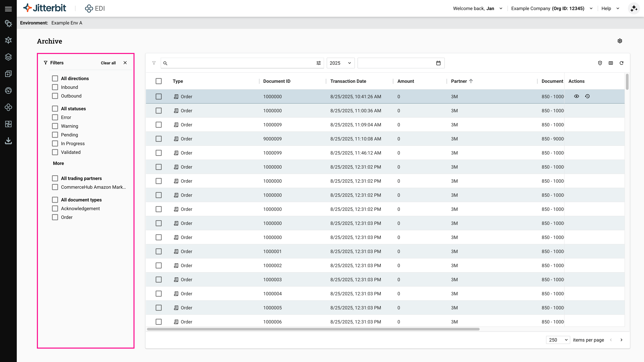The width and height of the screenshot is (644, 362).
Task: Click the AI sparkle assistant icon
Action: 634,9
